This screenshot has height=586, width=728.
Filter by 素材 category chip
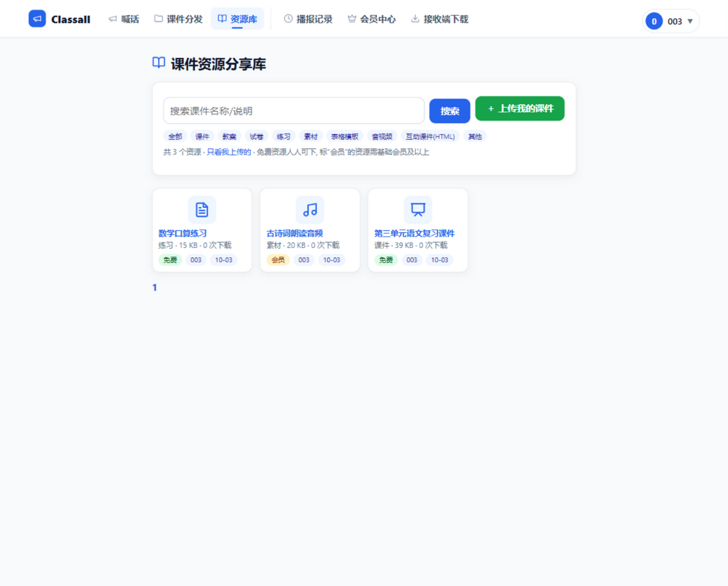click(x=310, y=136)
